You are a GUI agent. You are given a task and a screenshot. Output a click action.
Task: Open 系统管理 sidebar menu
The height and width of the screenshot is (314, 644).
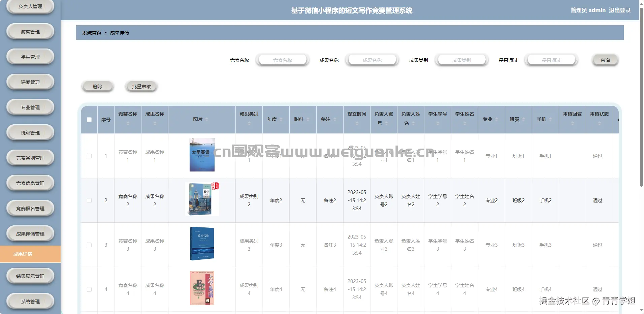tap(30, 302)
